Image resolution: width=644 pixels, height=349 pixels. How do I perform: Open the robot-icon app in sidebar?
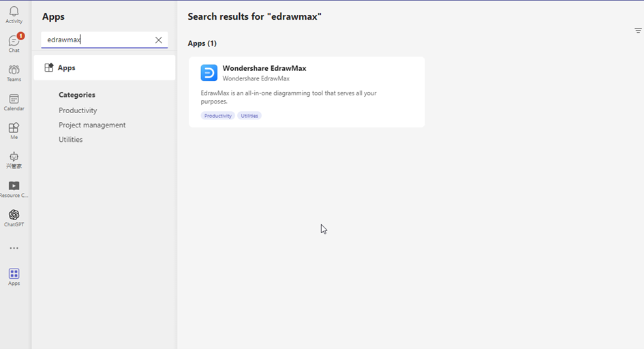[x=14, y=160]
